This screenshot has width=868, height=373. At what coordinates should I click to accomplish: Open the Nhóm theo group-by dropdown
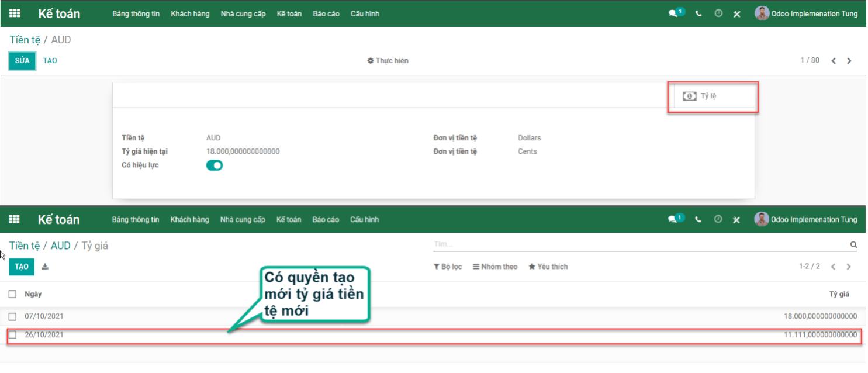pos(495,267)
